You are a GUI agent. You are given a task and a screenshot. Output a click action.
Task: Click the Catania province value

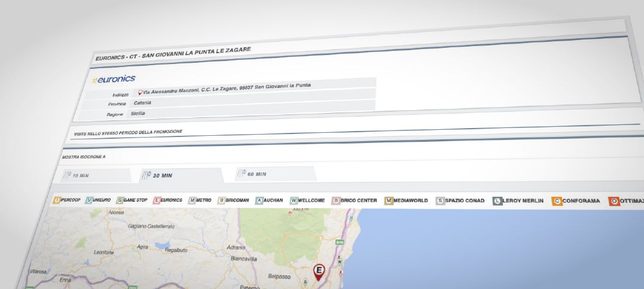pos(143,103)
